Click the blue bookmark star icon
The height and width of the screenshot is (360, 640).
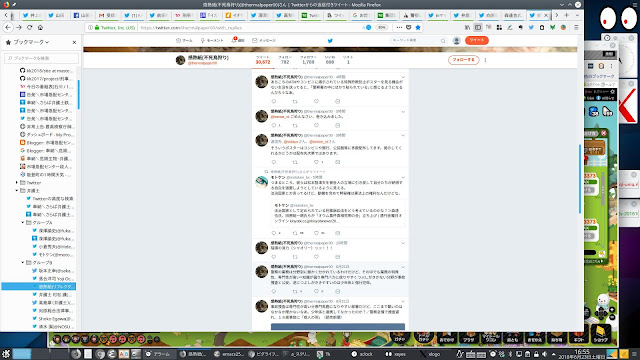(x=418, y=27)
